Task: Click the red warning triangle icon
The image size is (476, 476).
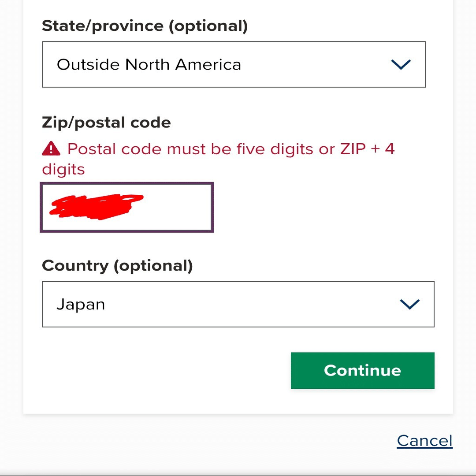Action: click(51, 149)
